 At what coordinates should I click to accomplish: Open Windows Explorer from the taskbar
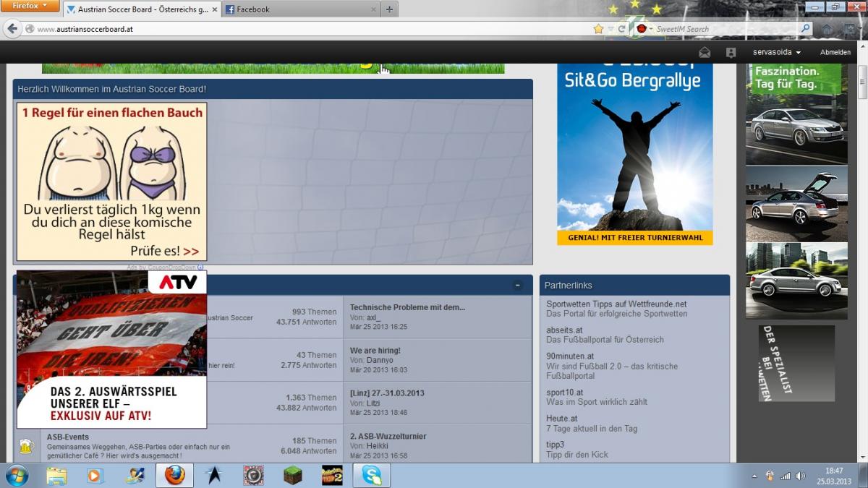(56, 476)
